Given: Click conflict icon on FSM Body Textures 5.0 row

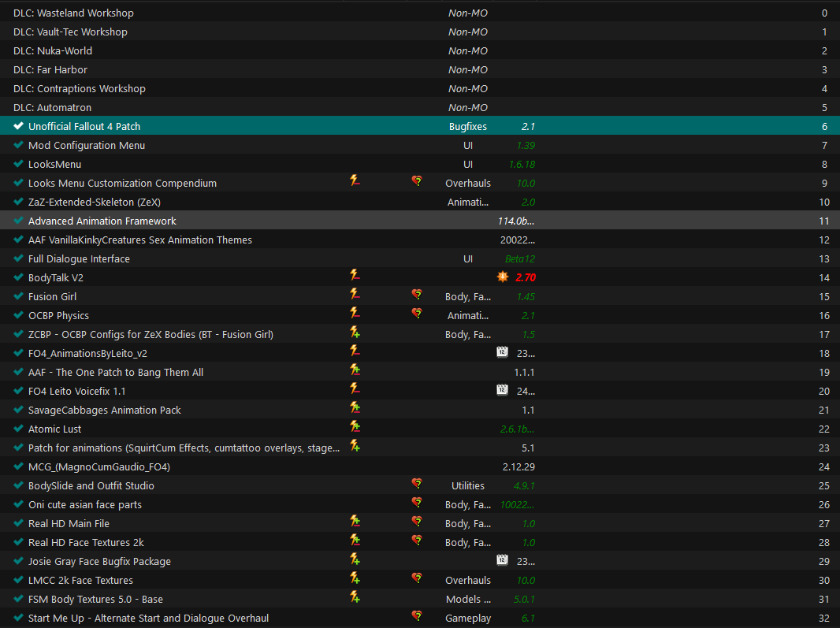Looking at the screenshot, I should (x=355, y=597).
